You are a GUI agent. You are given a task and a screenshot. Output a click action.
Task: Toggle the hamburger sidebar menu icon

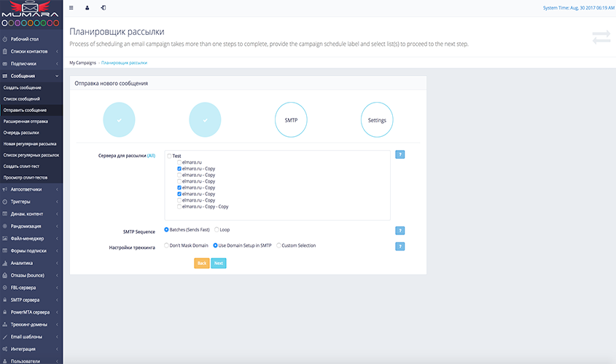click(x=71, y=8)
